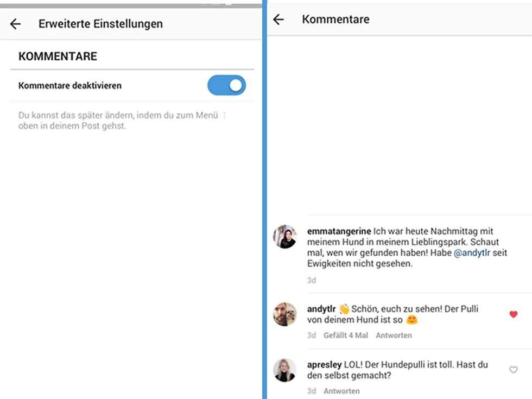Open emmatangerine's profile picture
The height and width of the screenshot is (399, 532).
click(x=285, y=237)
